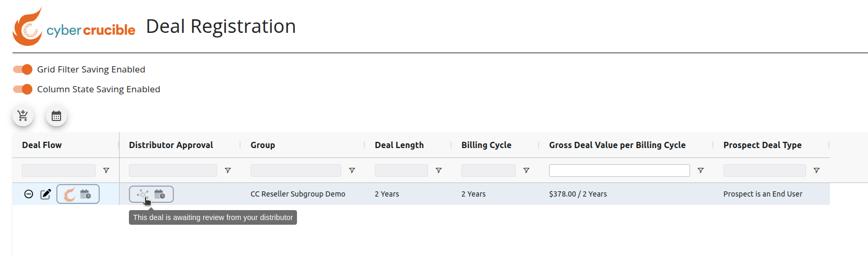Click the Group column filter text box
The width and height of the screenshot is (868, 256).
coord(296,170)
